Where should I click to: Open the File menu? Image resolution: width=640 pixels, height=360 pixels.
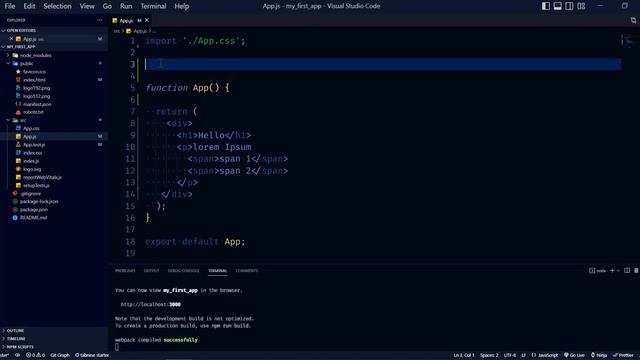(10, 6)
